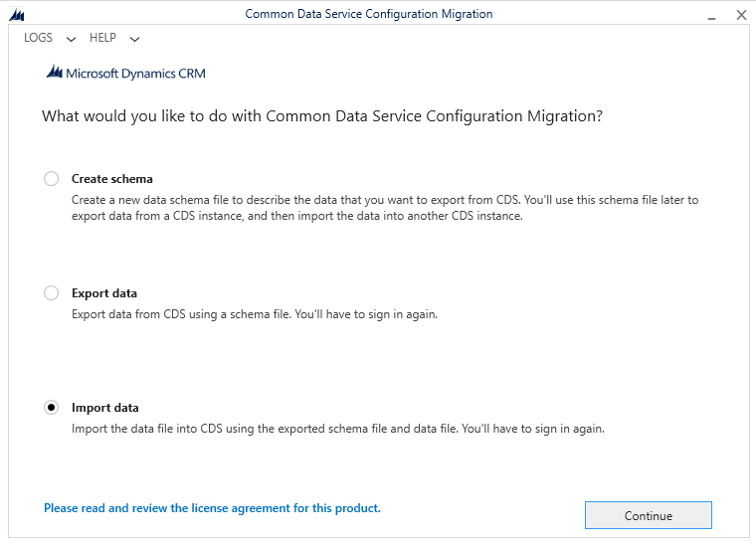This screenshot has width=756, height=546.
Task: Open the HELP menu
Action: (x=102, y=38)
